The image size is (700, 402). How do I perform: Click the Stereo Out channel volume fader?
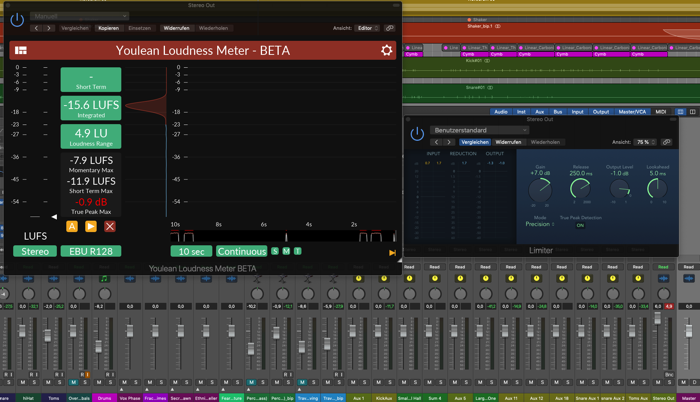coord(657,318)
